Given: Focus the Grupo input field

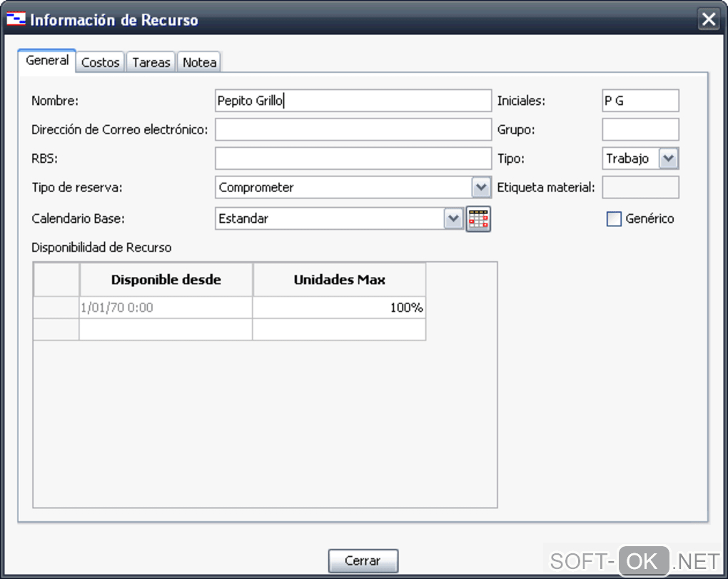Looking at the screenshot, I should pyautogui.click(x=641, y=129).
